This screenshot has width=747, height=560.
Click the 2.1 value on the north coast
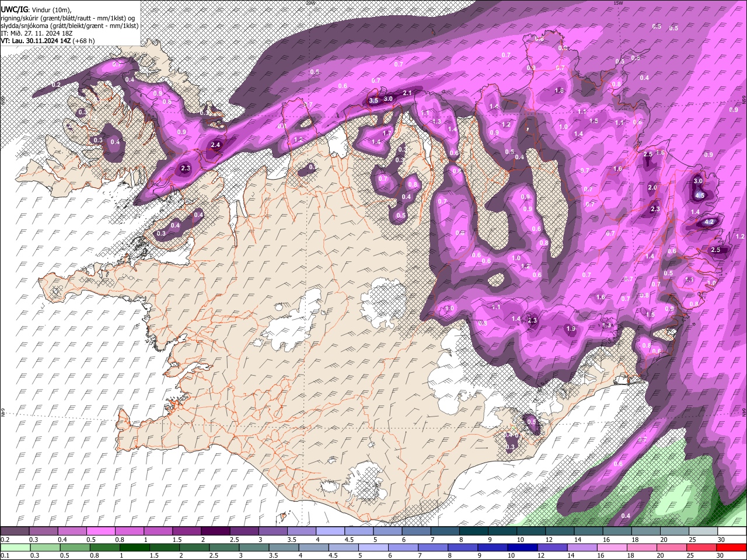[x=408, y=93]
